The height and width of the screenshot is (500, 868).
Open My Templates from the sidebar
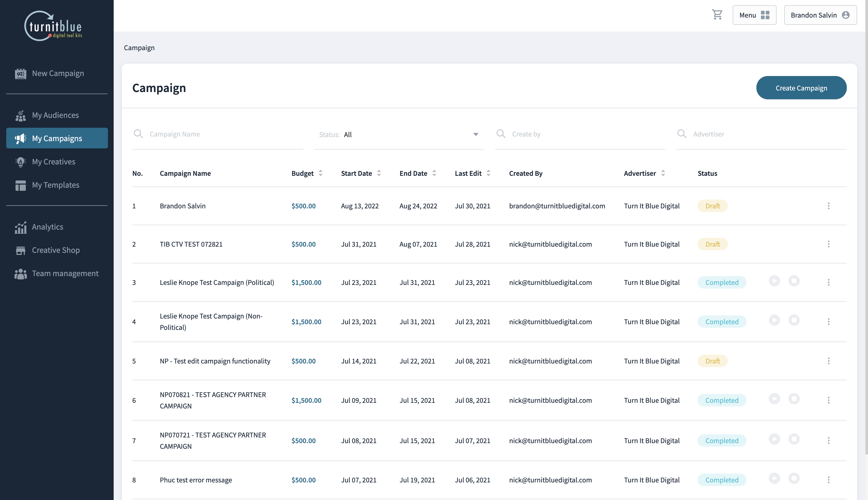point(56,185)
